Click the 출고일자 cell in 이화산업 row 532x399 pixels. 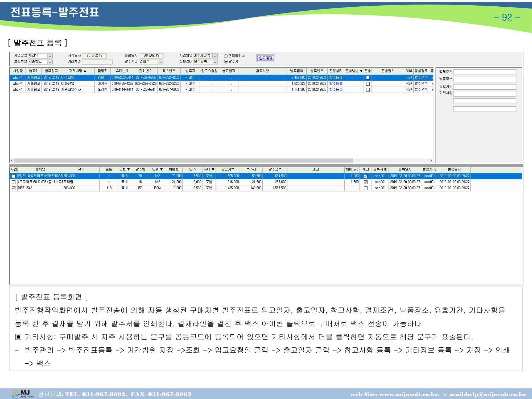[x=229, y=84]
